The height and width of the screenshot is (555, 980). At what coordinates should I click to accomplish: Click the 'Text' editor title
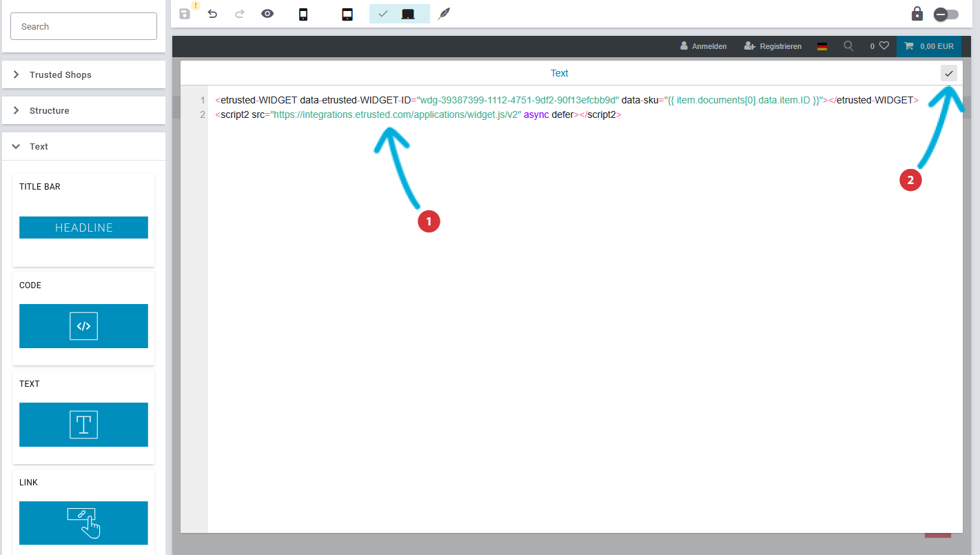560,73
